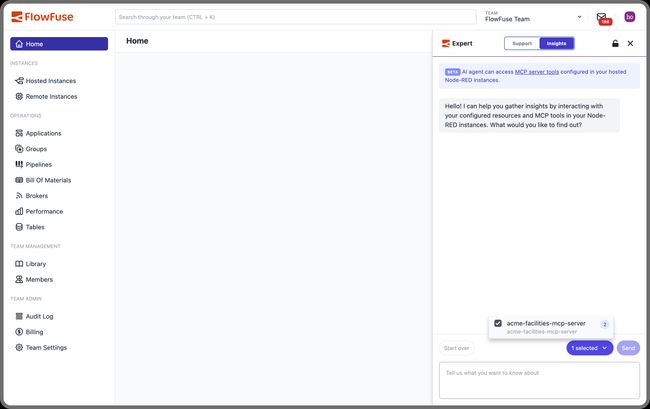The height and width of the screenshot is (409, 650).
Task: Open the MCP server tools link
Action: click(537, 72)
